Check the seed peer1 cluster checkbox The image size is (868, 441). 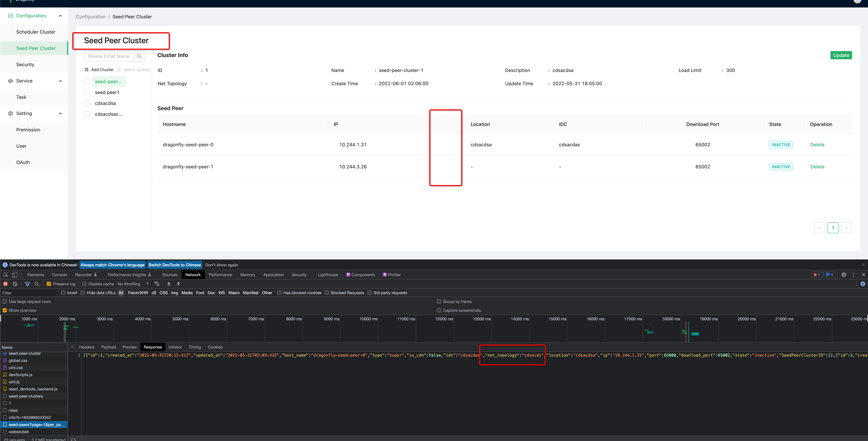click(87, 92)
